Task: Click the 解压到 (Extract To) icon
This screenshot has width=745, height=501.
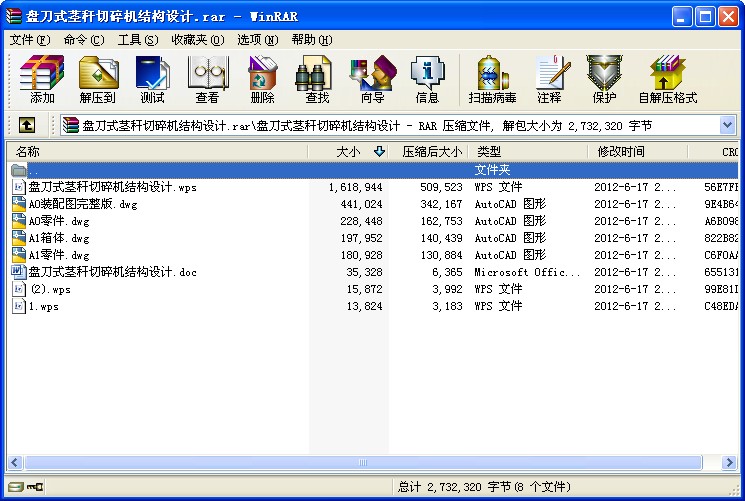Action: (x=98, y=79)
